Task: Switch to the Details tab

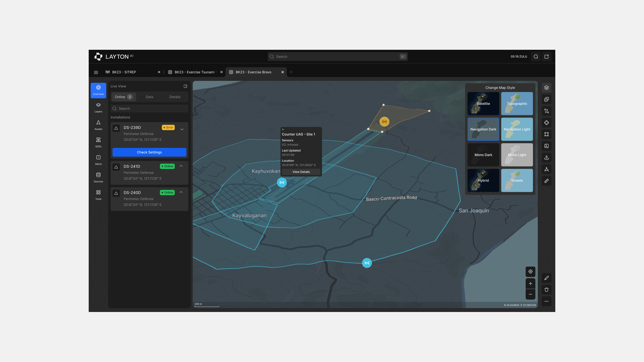Action: click(x=175, y=97)
